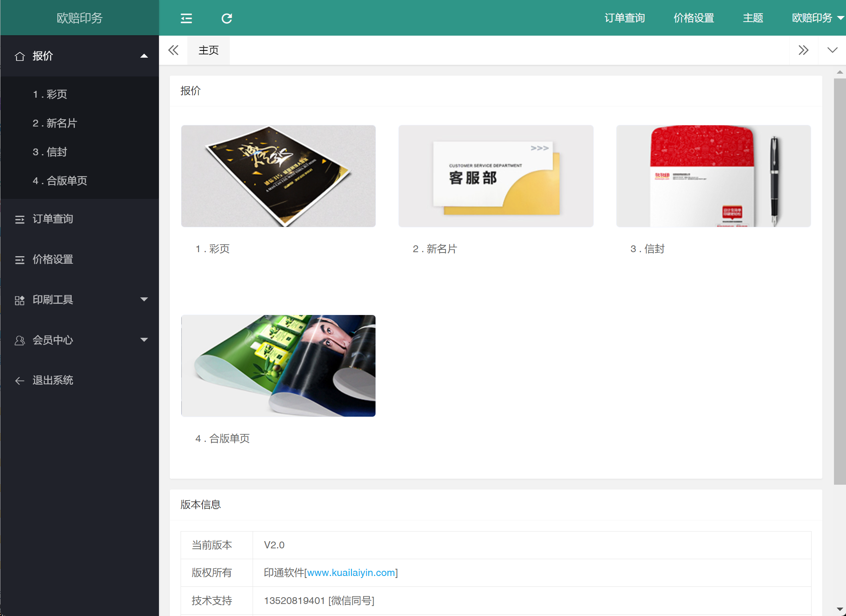846x616 pixels.
Task: Expand the 印刷工具 submenu arrow
Action: click(x=144, y=299)
